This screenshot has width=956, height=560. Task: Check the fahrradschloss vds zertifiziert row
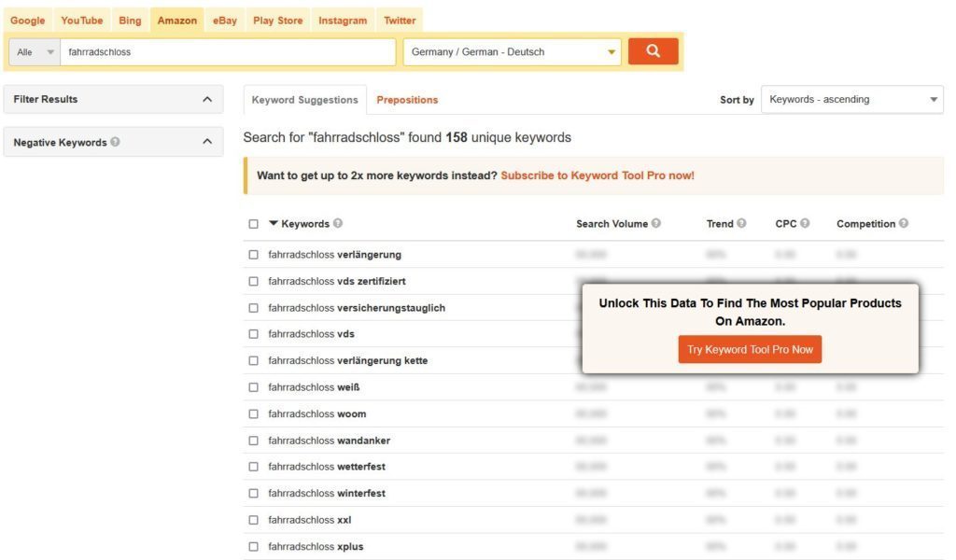254,281
